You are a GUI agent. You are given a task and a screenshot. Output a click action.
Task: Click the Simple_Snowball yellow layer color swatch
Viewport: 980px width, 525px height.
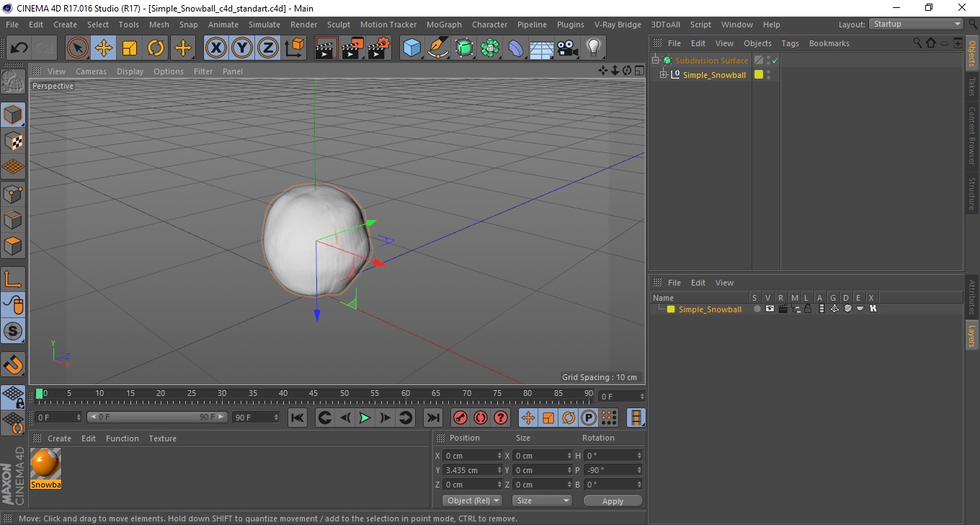759,74
